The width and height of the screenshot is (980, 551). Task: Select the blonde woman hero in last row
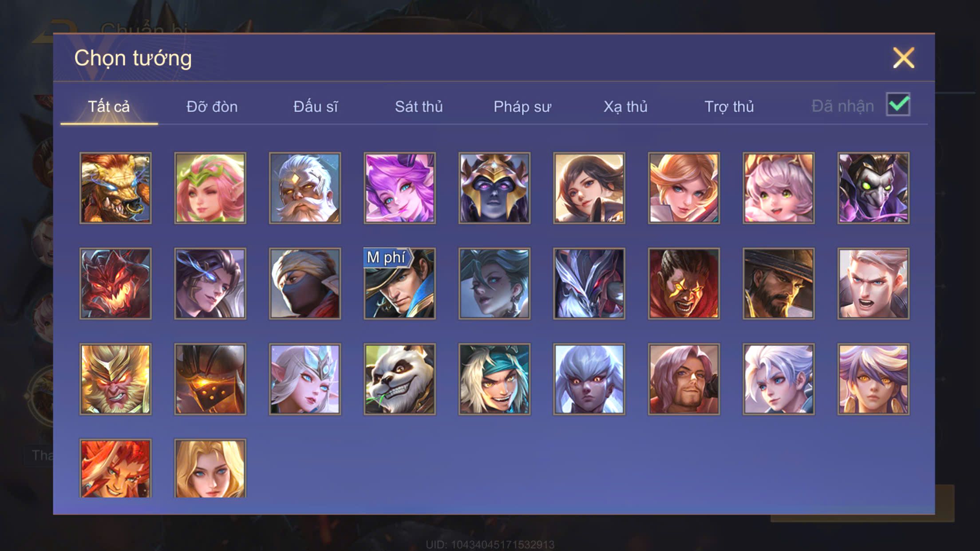210,468
